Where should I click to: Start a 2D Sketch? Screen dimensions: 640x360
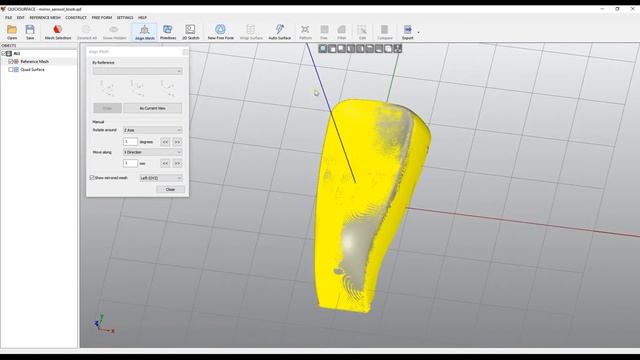coord(190,32)
